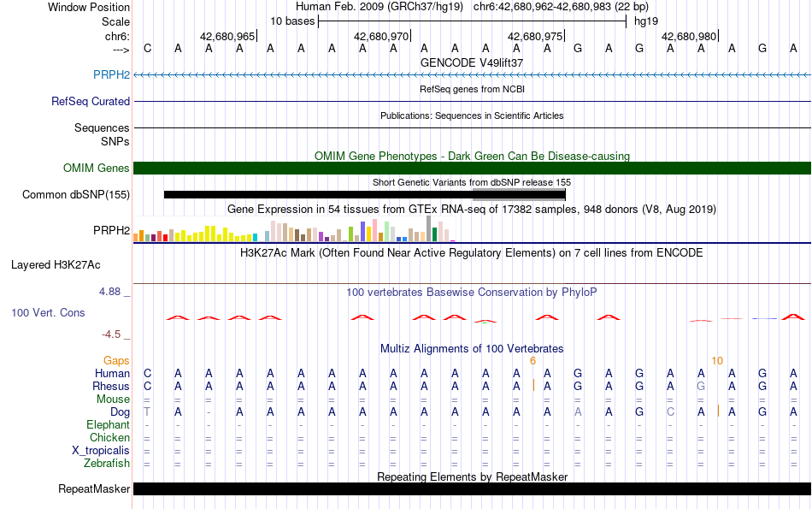Open the OMIM Gene Phenotypes track title
The image size is (812, 509).
click(x=472, y=156)
